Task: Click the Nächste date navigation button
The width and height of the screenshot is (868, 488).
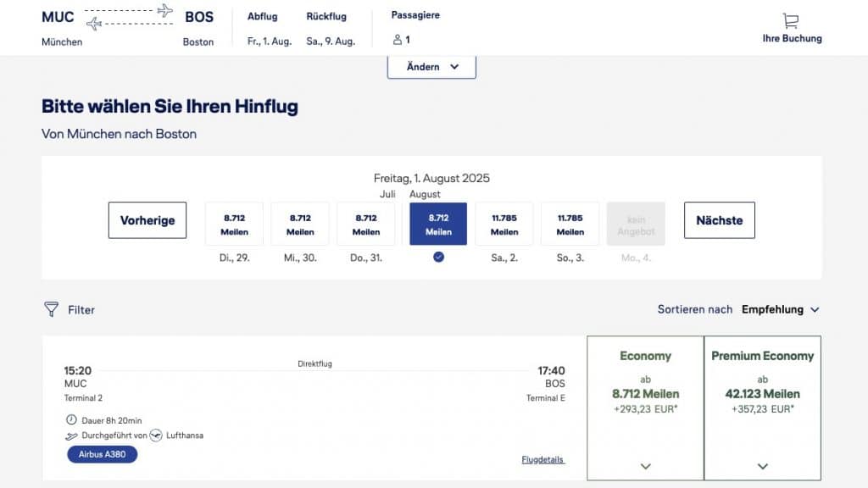Action: pyautogui.click(x=719, y=219)
